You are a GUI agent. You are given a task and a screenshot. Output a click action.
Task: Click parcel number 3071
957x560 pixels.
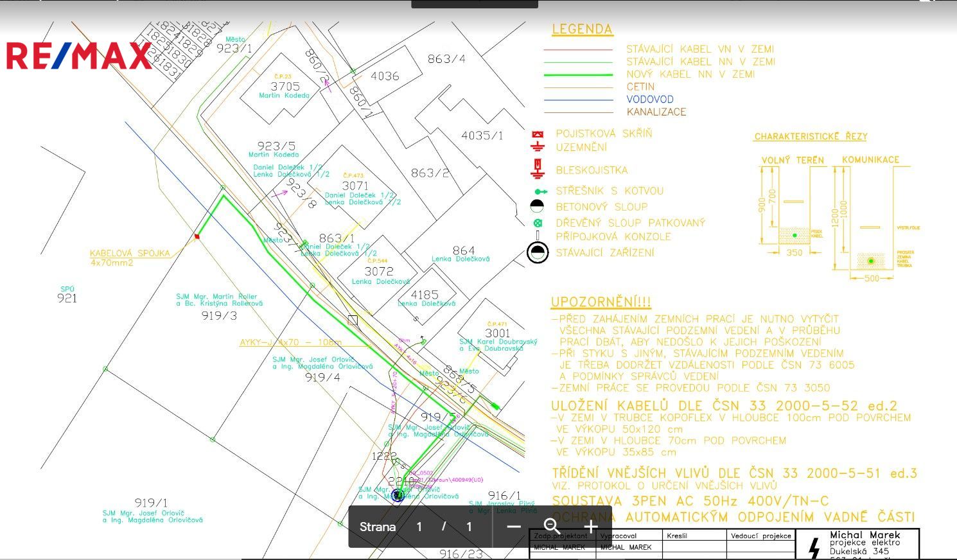(x=355, y=186)
